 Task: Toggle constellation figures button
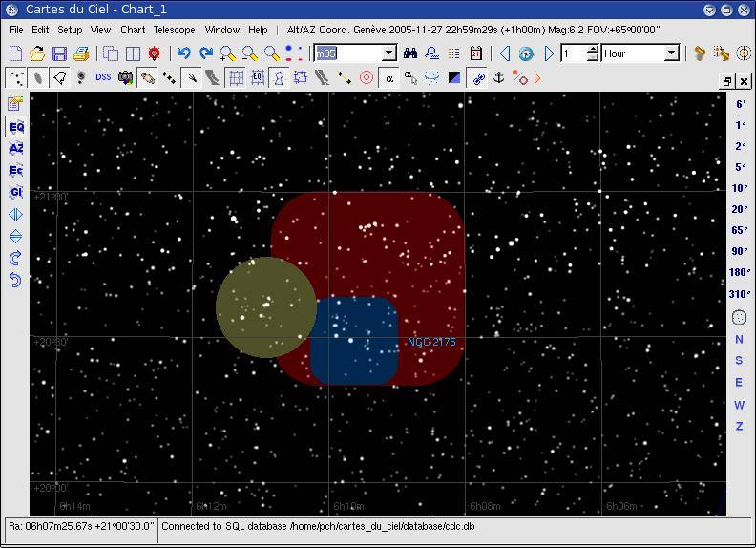pos(279,77)
